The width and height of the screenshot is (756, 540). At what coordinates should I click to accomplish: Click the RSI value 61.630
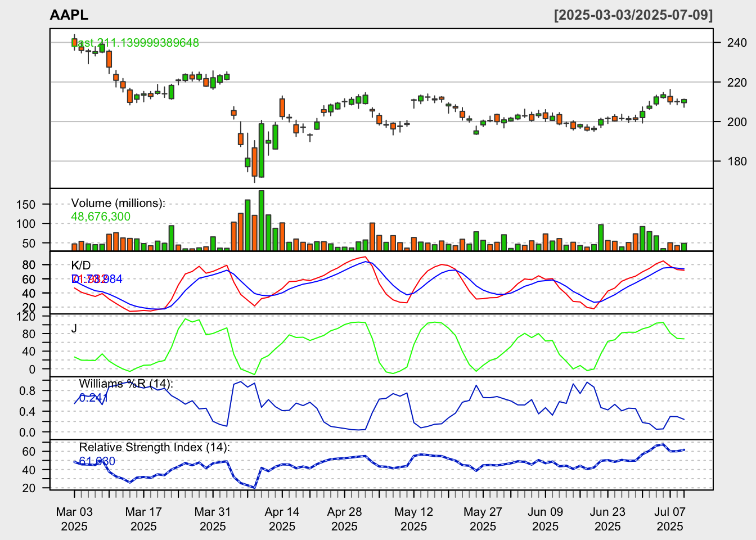point(97,461)
